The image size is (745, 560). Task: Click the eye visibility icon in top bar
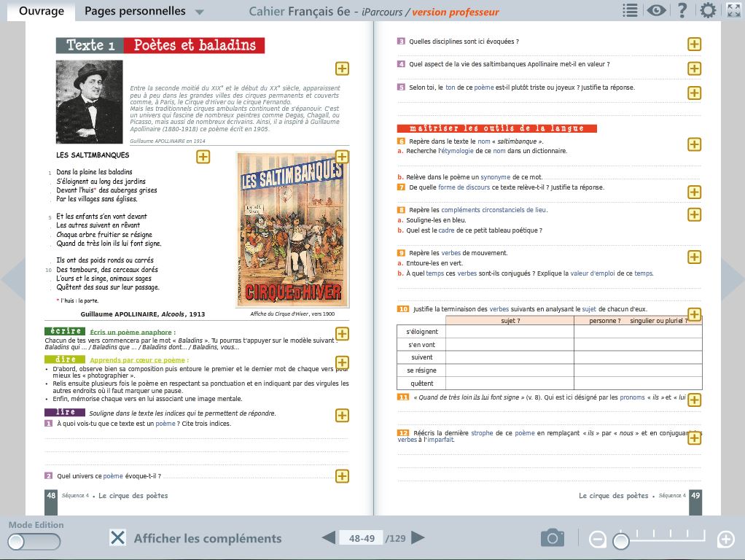[x=657, y=10]
